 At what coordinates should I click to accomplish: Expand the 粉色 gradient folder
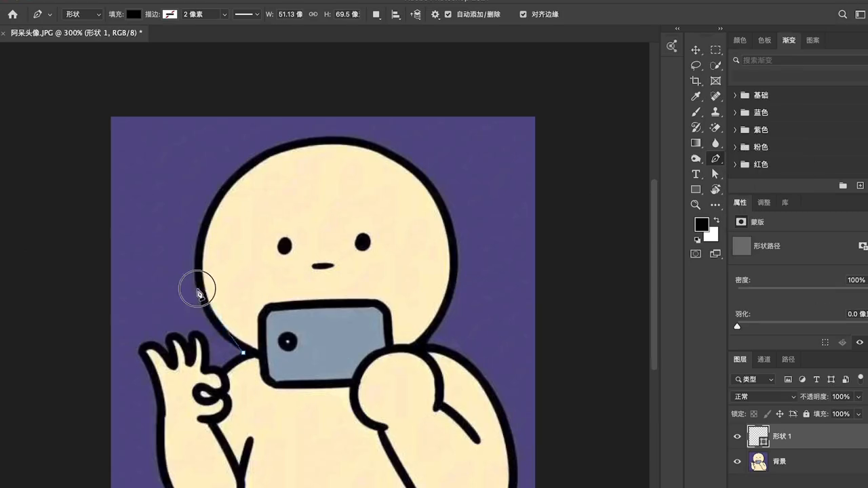pos(735,147)
